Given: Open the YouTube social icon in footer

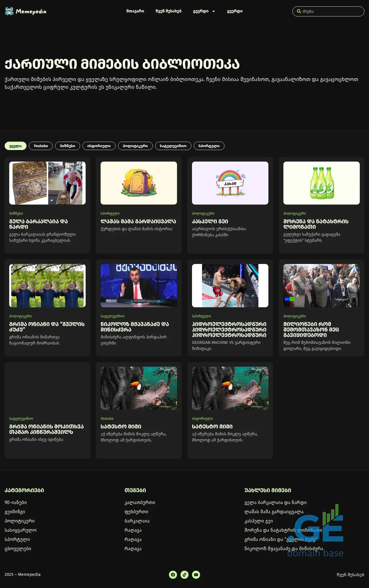Looking at the screenshot, I should tap(196, 575).
